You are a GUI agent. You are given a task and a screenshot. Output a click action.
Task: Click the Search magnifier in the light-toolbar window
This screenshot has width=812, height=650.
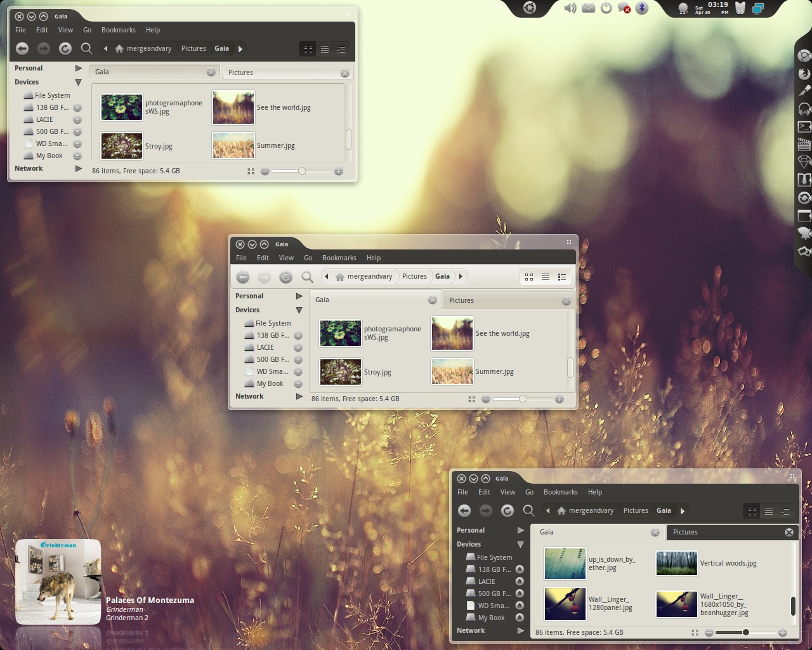tap(308, 277)
